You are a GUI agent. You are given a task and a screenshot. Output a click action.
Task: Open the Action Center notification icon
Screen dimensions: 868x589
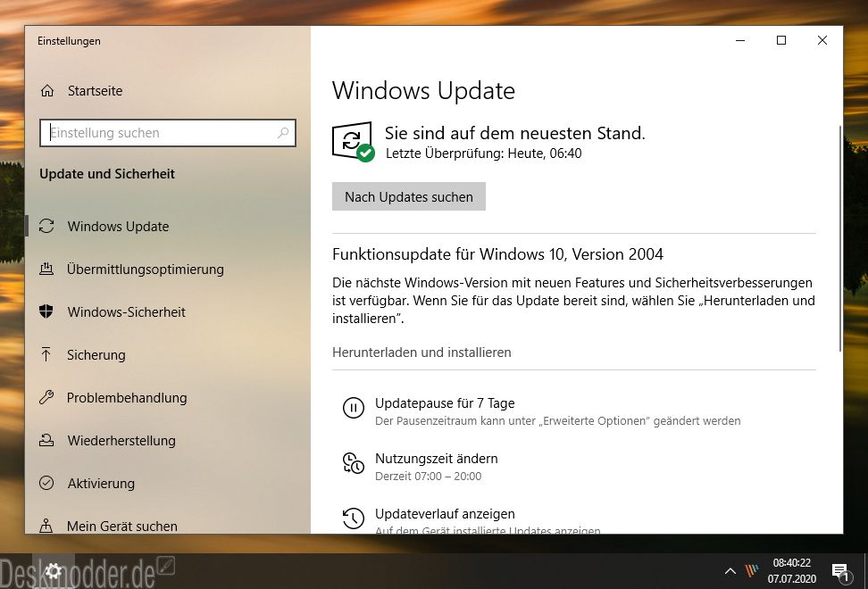pyautogui.click(x=841, y=572)
